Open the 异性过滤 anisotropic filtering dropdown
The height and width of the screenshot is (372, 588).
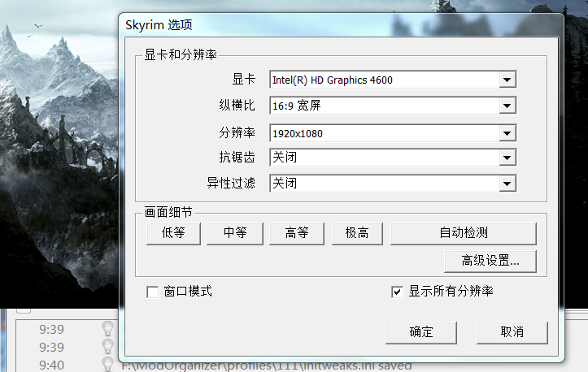tap(393, 184)
